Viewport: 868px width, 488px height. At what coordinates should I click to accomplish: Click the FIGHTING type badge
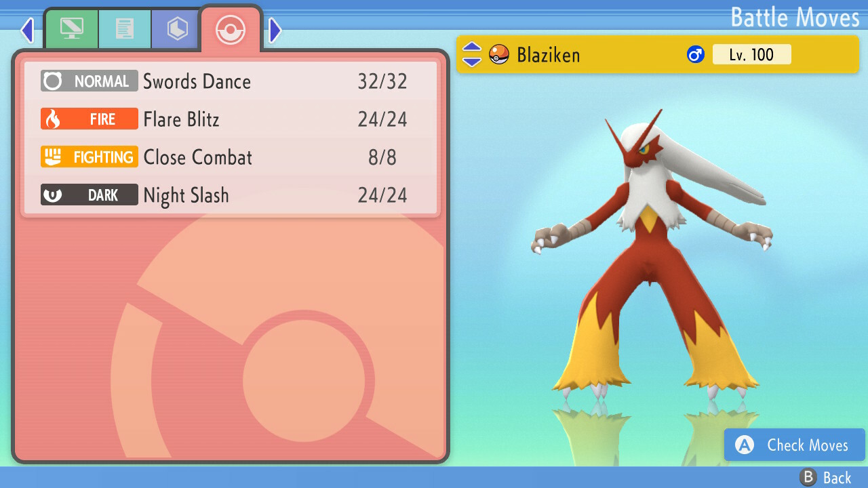[x=90, y=157]
